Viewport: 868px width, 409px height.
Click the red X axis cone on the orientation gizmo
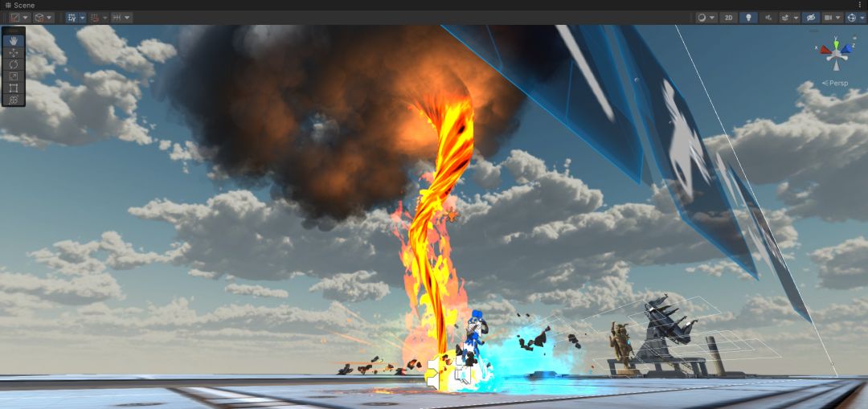click(x=826, y=50)
